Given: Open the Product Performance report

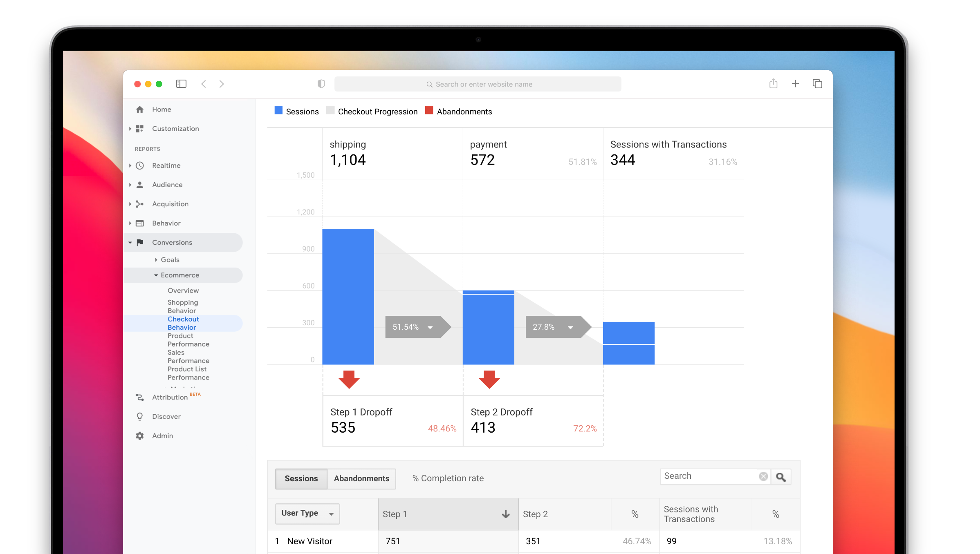Looking at the screenshot, I should [188, 340].
